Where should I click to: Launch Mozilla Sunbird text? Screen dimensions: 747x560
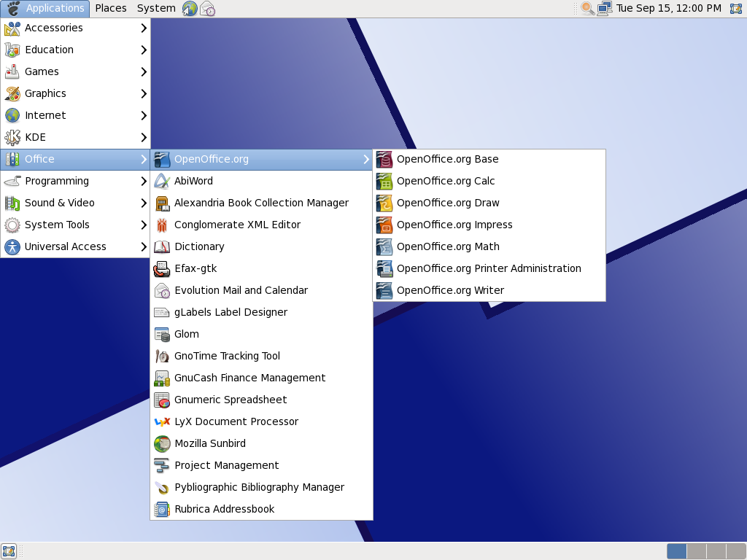coord(210,444)
